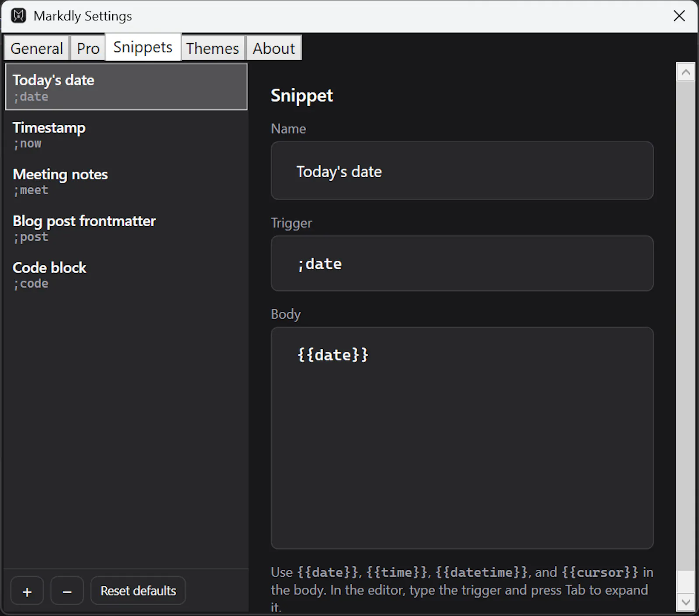Switch to the General tab

pos(37,48)
